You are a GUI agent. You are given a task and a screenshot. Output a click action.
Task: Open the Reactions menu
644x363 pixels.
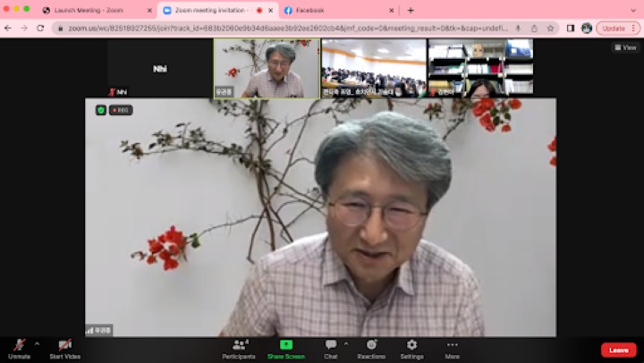coord(371,346)
